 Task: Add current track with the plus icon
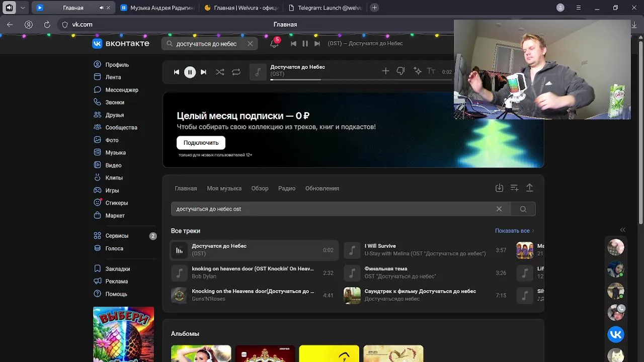coord(385,71)
